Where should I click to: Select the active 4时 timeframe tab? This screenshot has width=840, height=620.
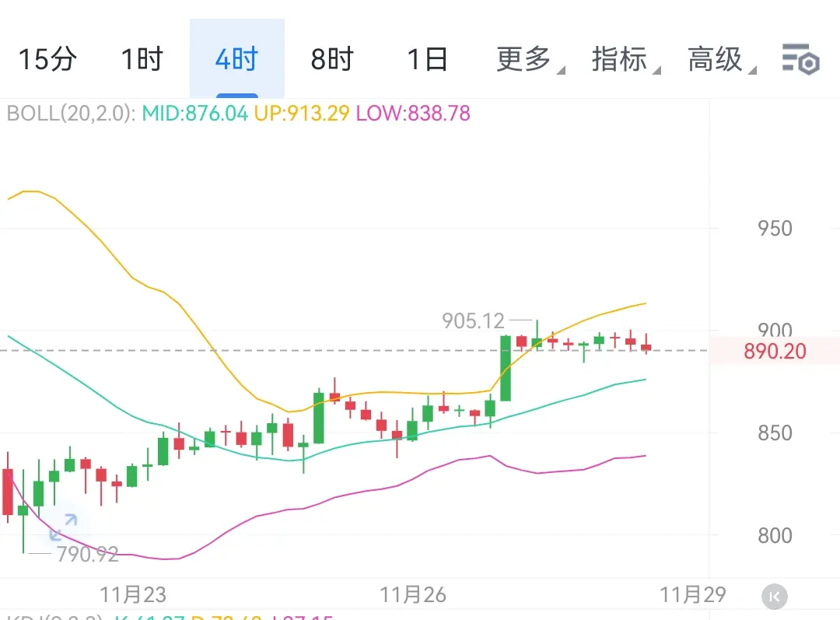(x=236, y=59)
